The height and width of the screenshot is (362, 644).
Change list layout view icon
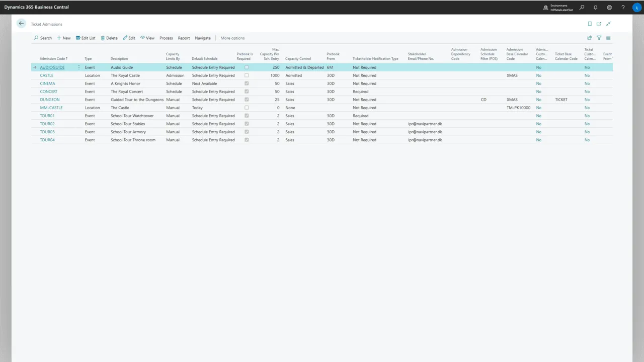[x=608, y=38]
